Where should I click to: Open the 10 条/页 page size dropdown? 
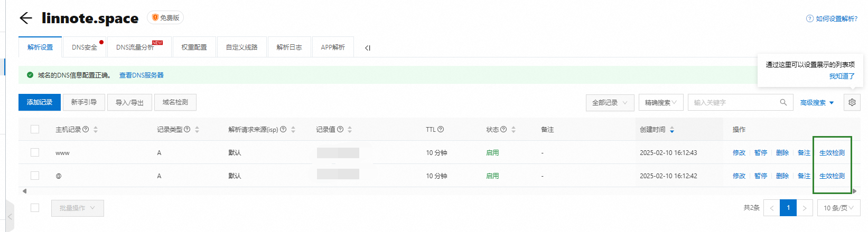838,208
